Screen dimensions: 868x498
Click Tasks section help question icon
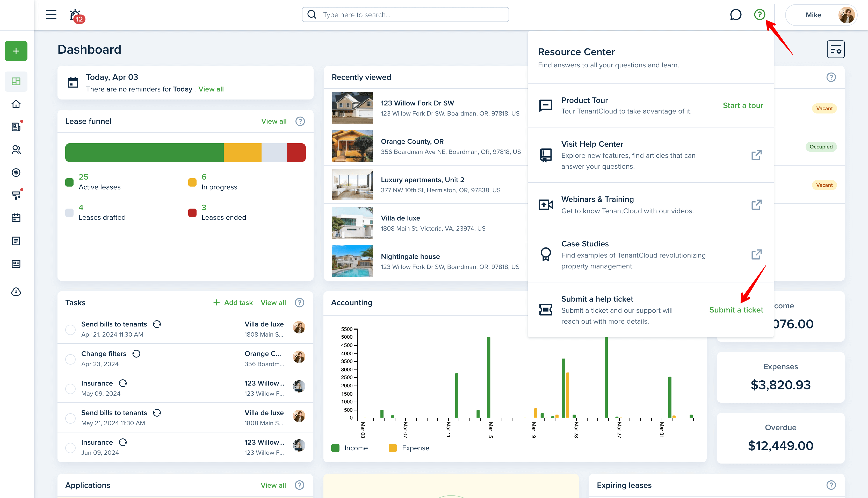coord(299,302)
